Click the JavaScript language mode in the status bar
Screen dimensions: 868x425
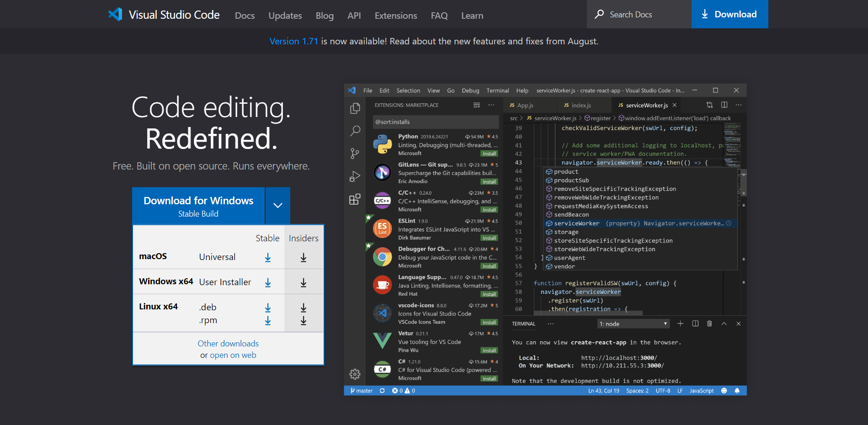(702, 391)
